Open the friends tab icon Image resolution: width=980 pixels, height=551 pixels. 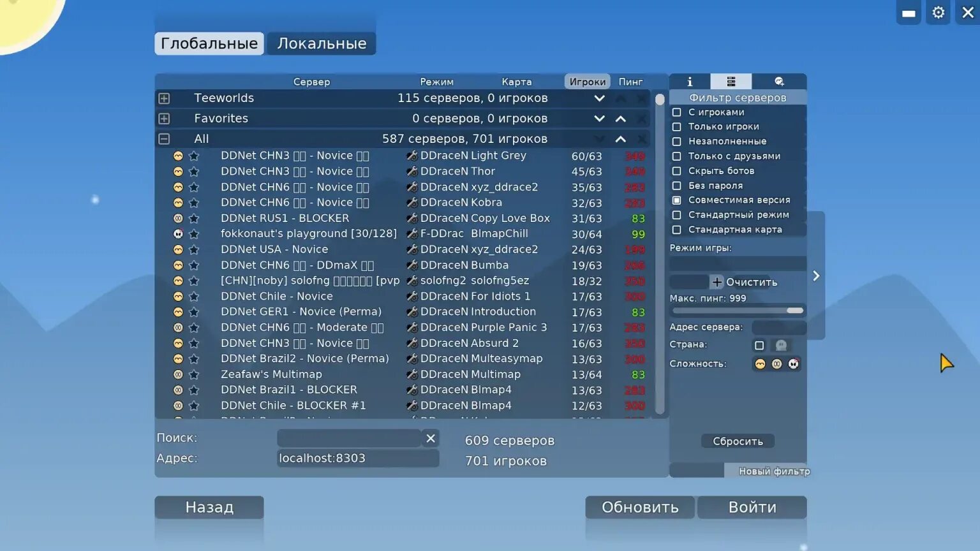(779, 82)
